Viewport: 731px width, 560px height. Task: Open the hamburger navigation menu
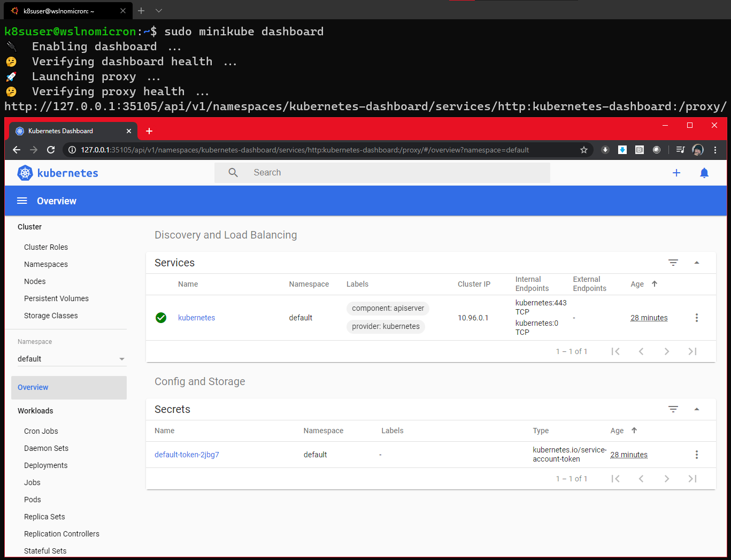click(22, 201)
